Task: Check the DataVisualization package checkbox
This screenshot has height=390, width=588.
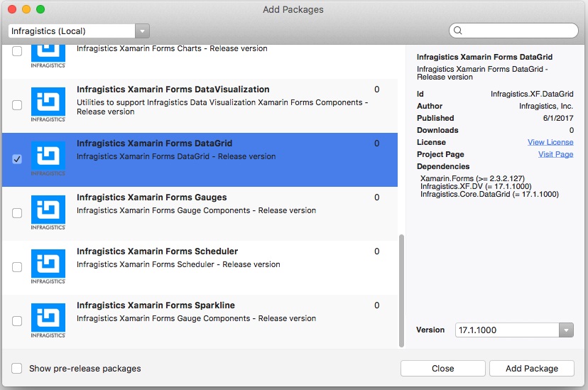Action: pos(17,105)
